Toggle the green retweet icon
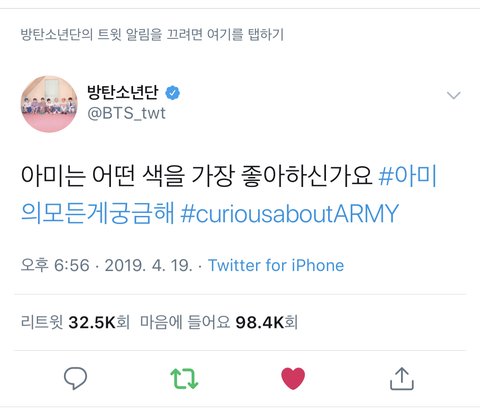The height and width of the screenshot is (419, 480). click(184, 379)
